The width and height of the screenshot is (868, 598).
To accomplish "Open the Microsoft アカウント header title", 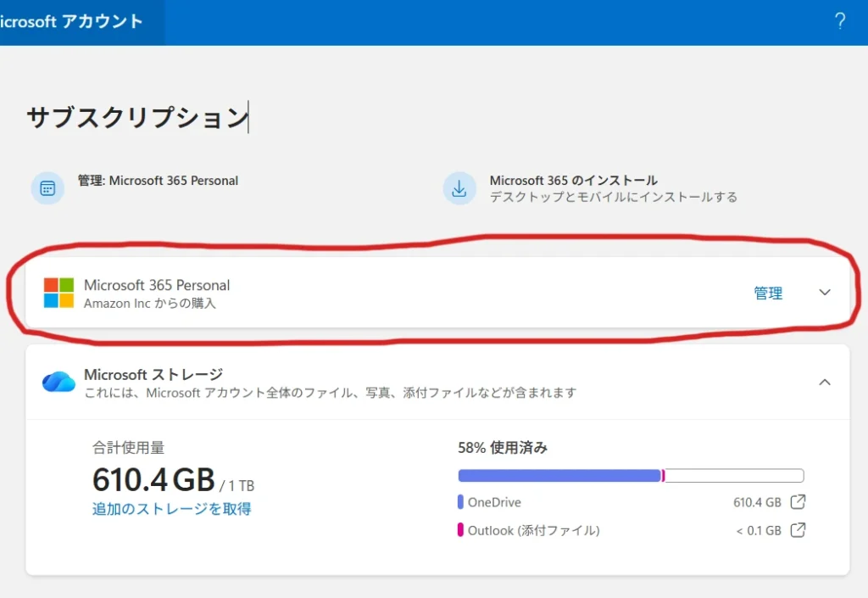I will click(72, 21).
